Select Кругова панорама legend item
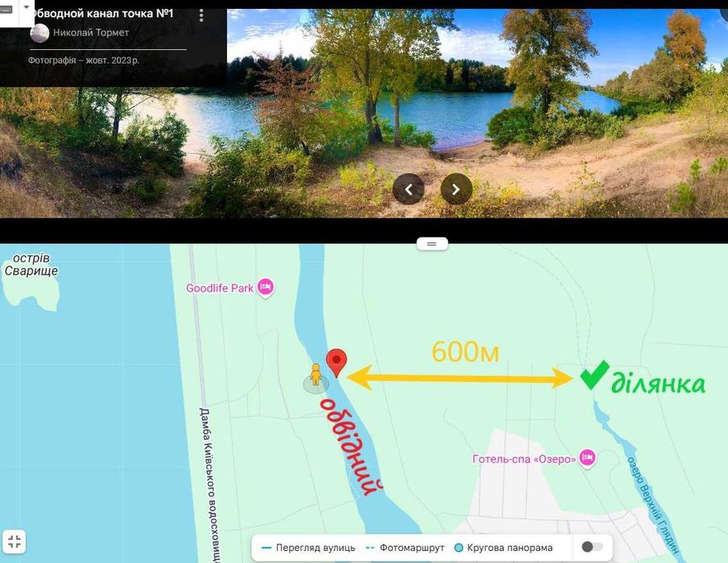This screenshot has height=563, width=728. pyautogui.click(x=503, y=548)
